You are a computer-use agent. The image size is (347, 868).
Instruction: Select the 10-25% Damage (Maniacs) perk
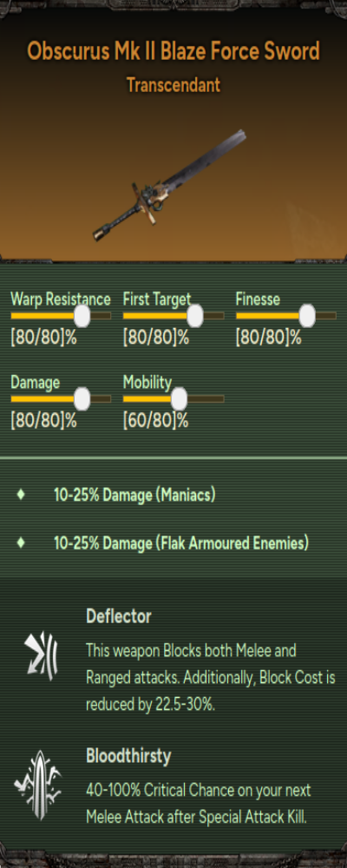[134, 495]
